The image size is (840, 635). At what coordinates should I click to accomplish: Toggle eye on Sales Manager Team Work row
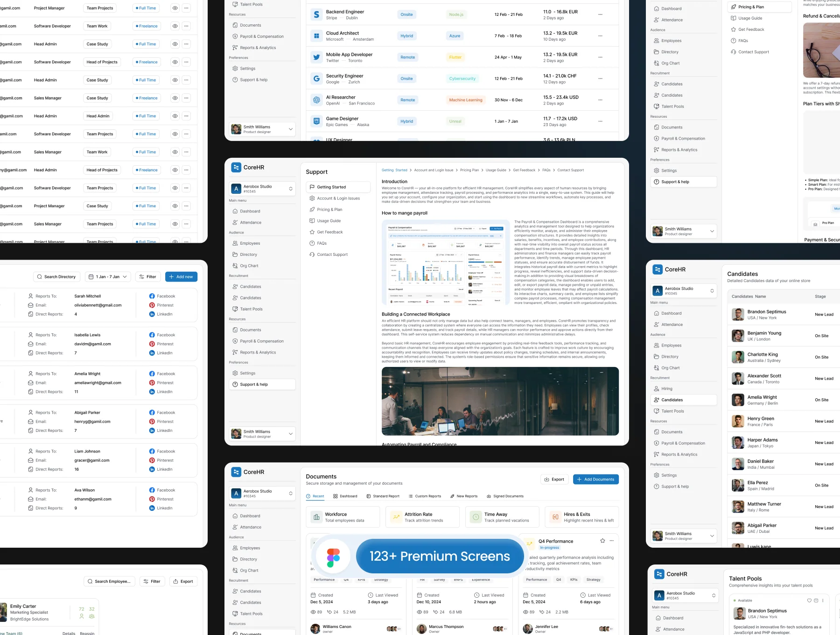(175, 152)
